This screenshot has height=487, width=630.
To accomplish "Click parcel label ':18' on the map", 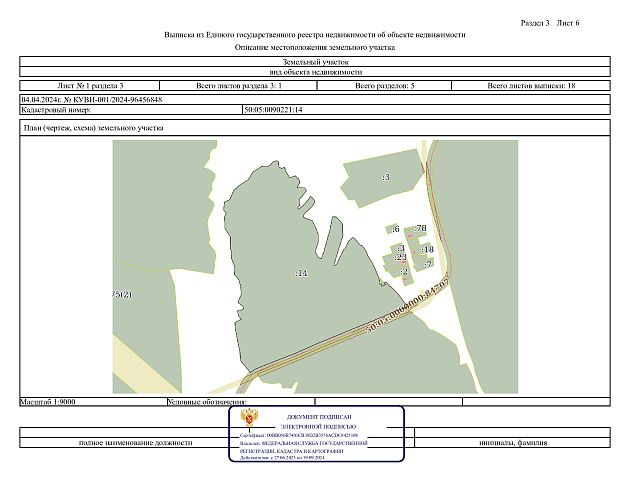I will click(428, 250).
